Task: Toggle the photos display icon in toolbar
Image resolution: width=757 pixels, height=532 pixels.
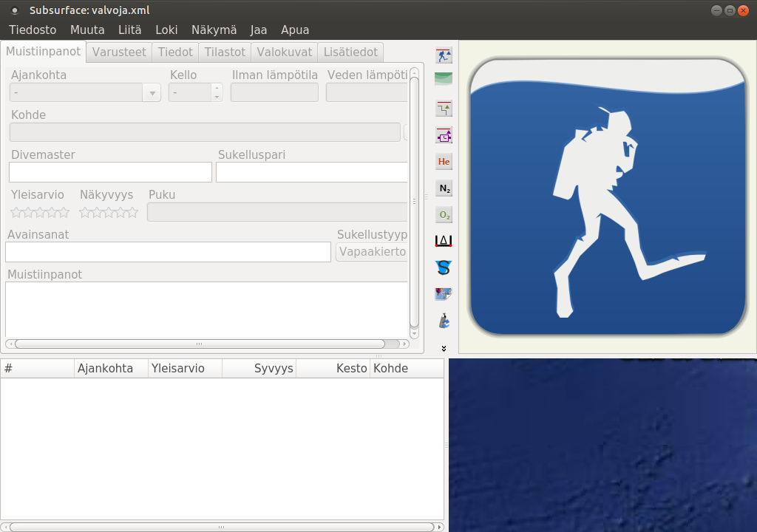Action: pos(444,294)
